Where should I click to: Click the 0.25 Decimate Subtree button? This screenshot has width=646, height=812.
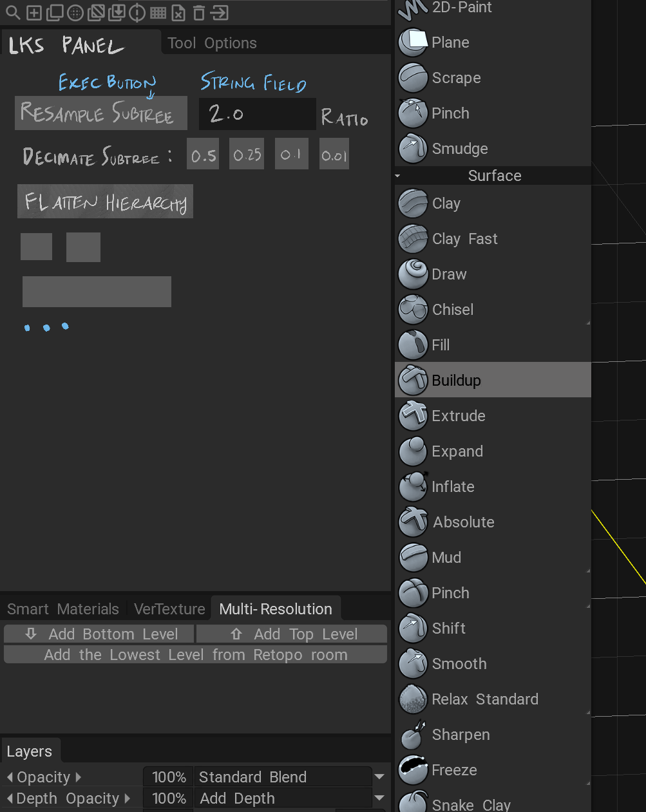247,155
